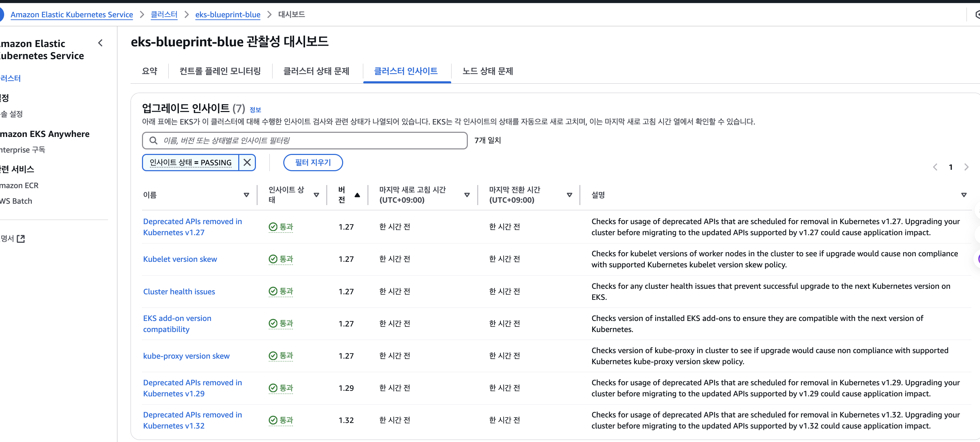
Task: Click the 통과 status icon for Kubelet version skew
Action: tap(273, 259)
